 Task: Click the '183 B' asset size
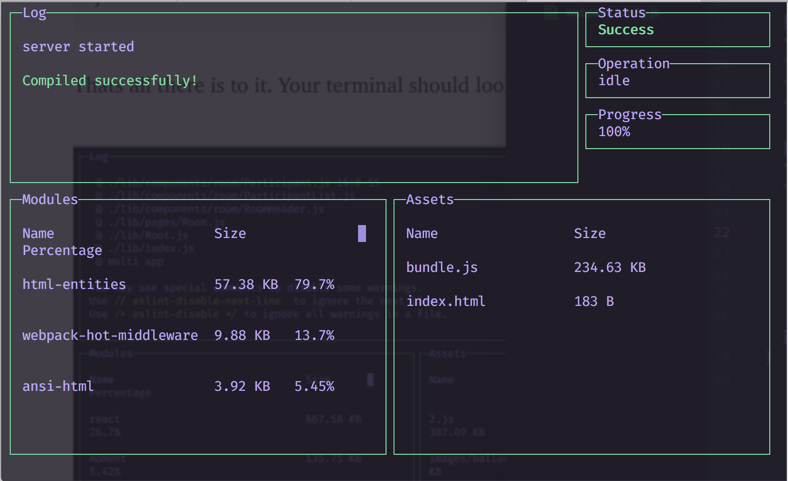pos(594,301)
